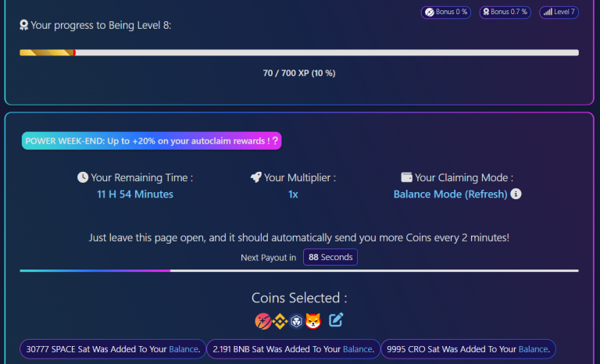Open Balance link in CRO Sat notification
The width and height of the screenshot is (600, 364).
pos(534,349)
